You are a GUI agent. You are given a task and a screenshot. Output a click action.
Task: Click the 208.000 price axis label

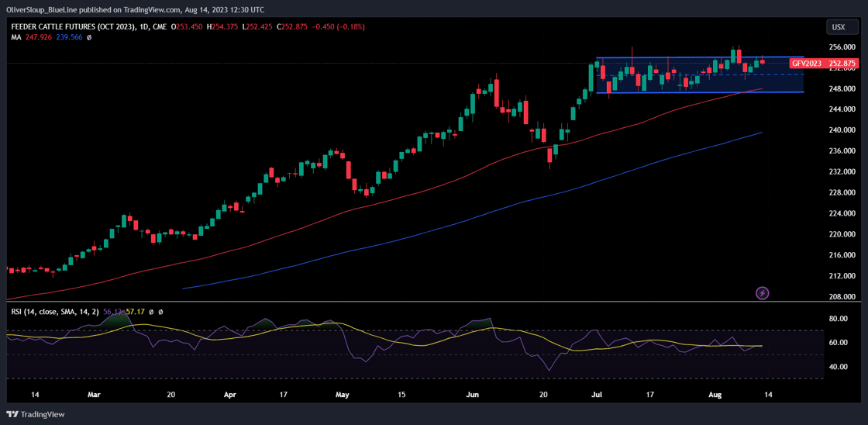(x=841, y=296)
